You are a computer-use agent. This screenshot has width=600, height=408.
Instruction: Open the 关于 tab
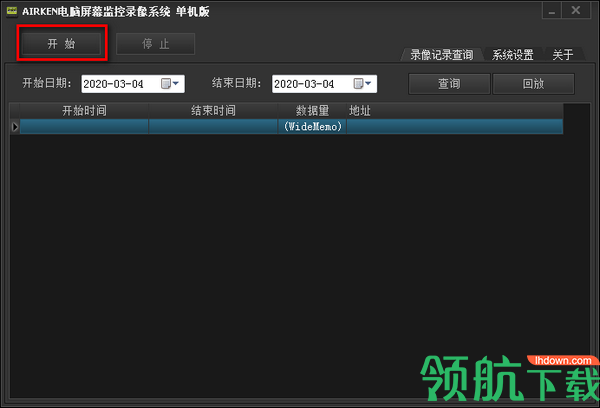tap(562, 55)
